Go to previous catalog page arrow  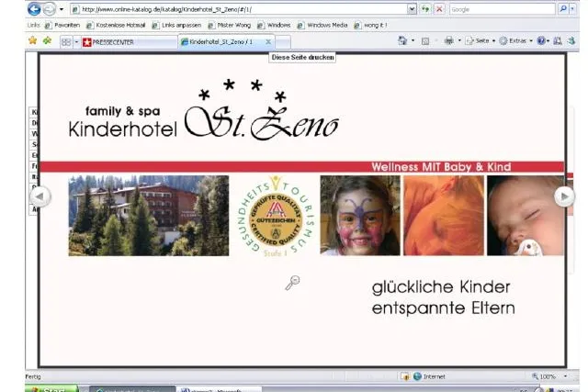click(x=40, y=196)
